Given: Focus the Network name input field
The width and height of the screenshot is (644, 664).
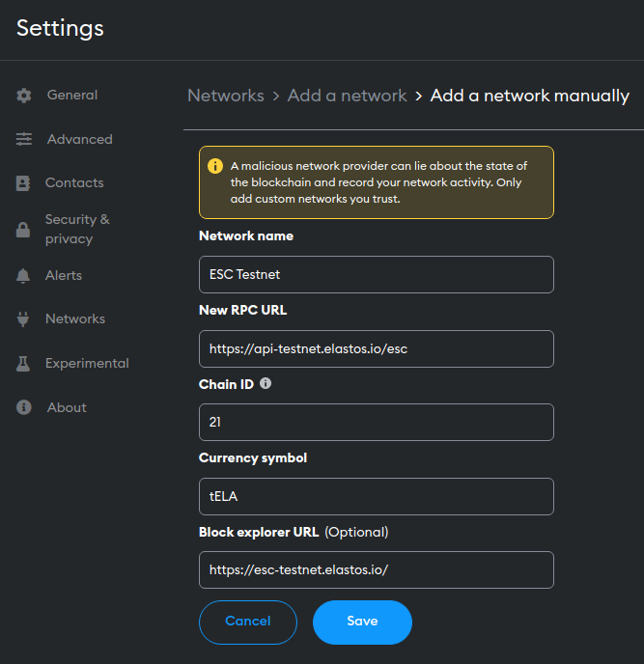Looking at the screenshot, I should pyautogui.click(x=376, y=274).
